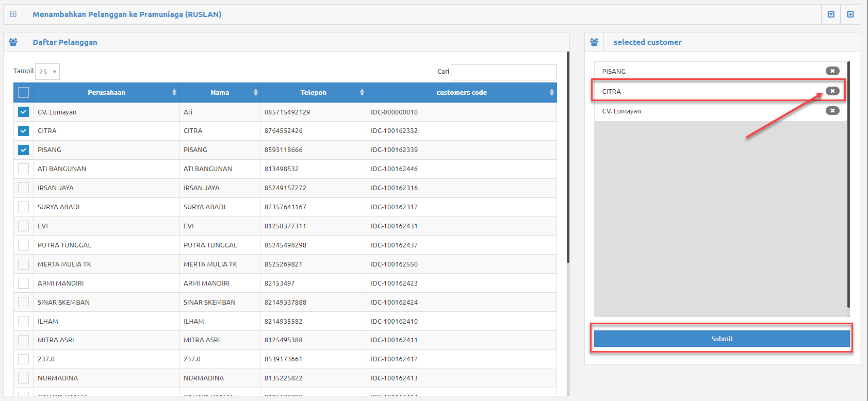868x401 pixels.
Task: Remove PISANG from selected customers
Action: point(832,71)
